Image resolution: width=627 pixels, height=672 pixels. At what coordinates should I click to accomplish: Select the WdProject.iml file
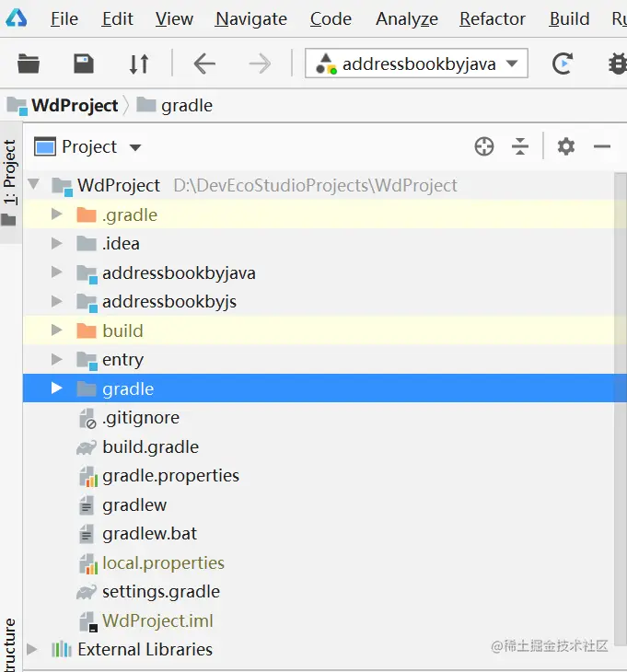coord(319,620)
